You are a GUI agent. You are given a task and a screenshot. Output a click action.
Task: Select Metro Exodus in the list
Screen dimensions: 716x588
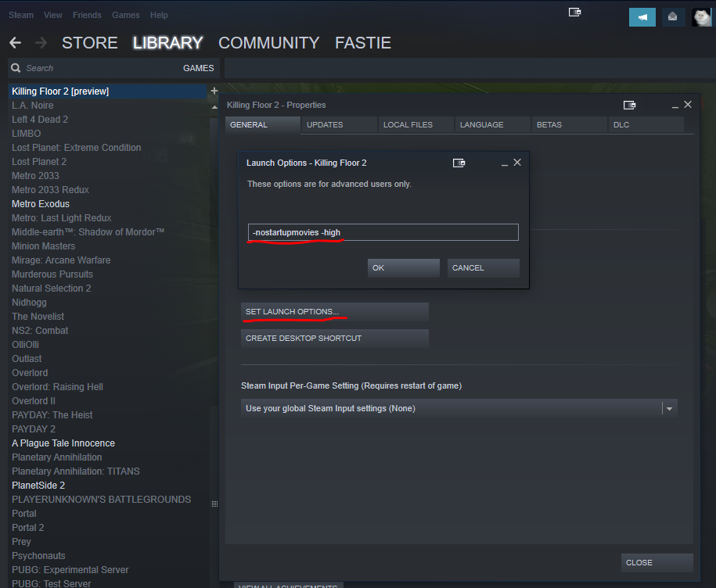[x=41, y=204]
